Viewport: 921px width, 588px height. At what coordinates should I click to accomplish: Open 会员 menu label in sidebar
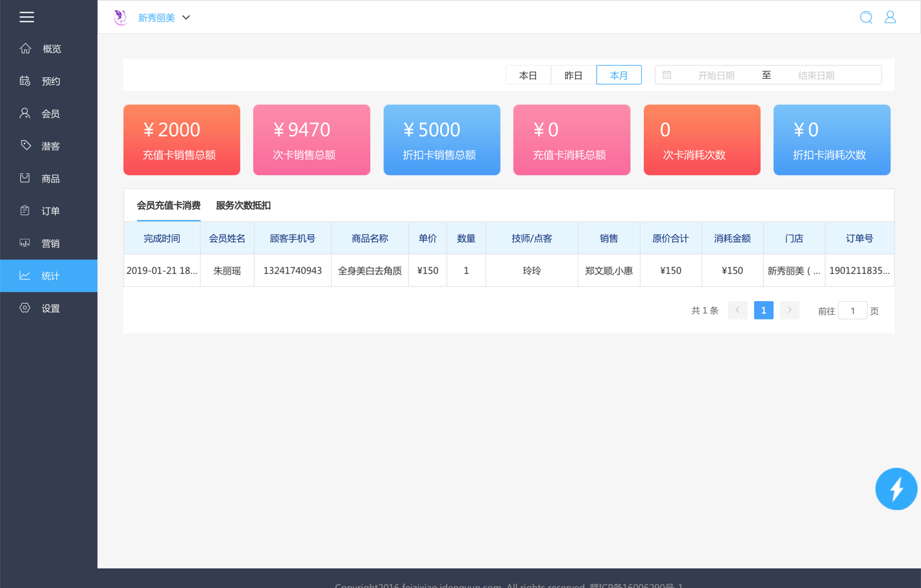pos(51,114)
